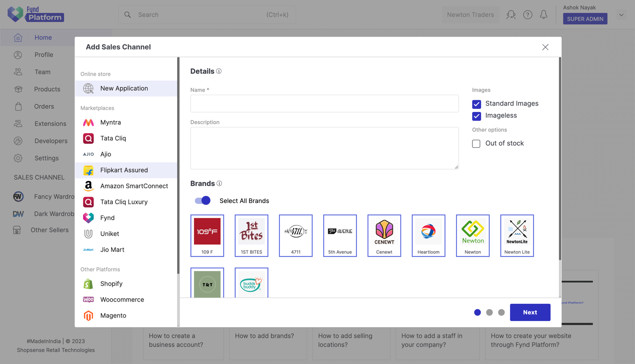Select the 5th Avenue brand tile
Image resolution: width=635 pixels, height=364 pixels.
pyautogui.click(x=340, y=236)
